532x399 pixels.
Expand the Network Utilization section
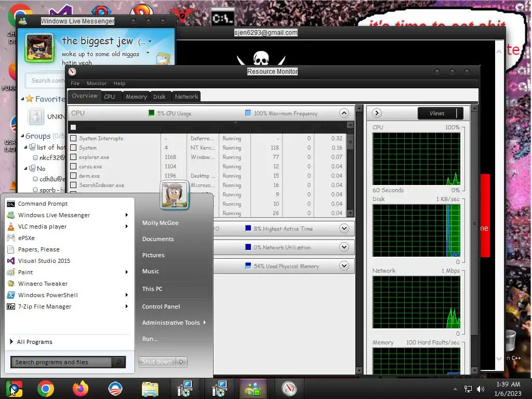click(344, 247)
